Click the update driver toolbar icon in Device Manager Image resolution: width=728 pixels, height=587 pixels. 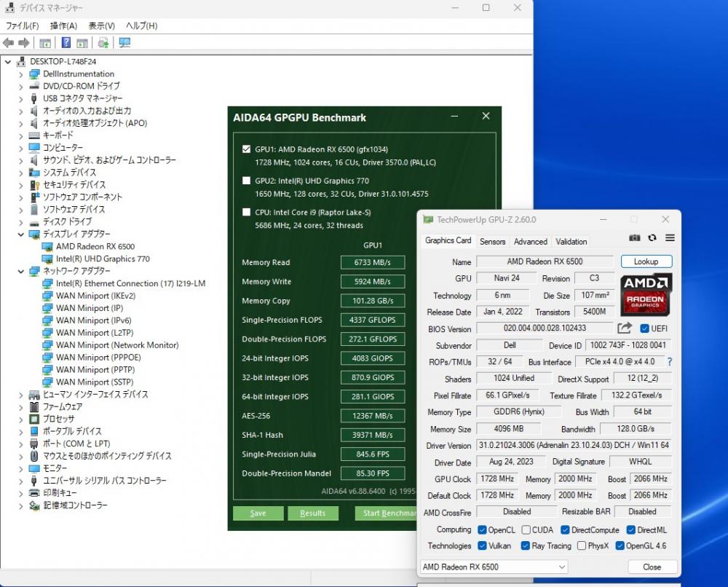click(103, 43)
